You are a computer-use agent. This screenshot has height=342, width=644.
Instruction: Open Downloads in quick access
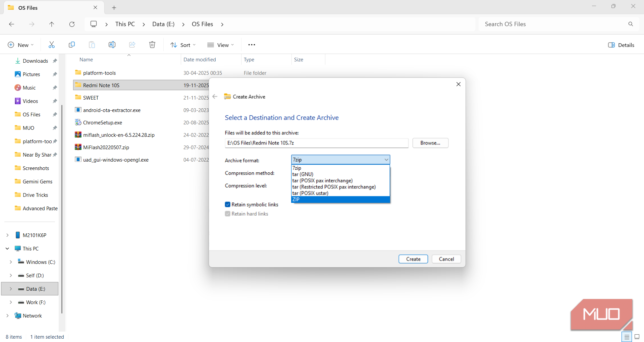tap(36, 61)
